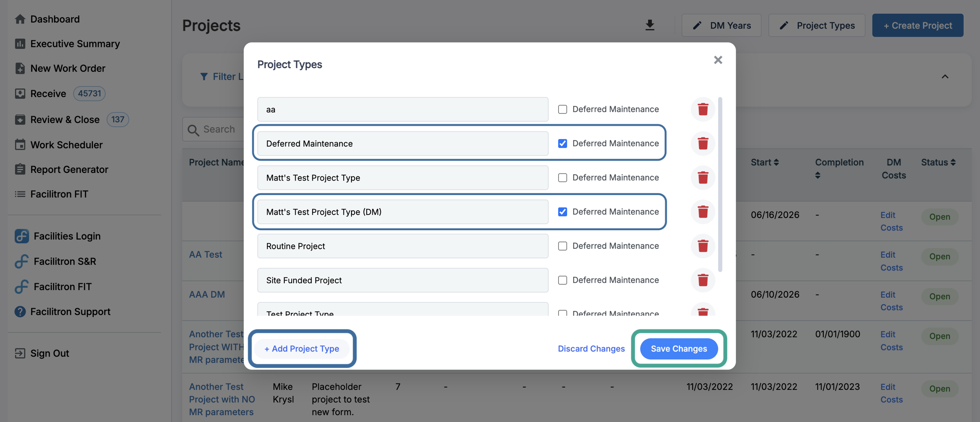Click the '+ Create Project' button
The image size is (980, 422).
918,25
